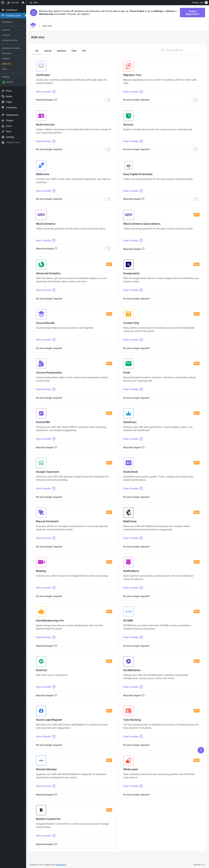
Task: Turn on the Multi Instructor toggle
Action: (x=108, y=149)
